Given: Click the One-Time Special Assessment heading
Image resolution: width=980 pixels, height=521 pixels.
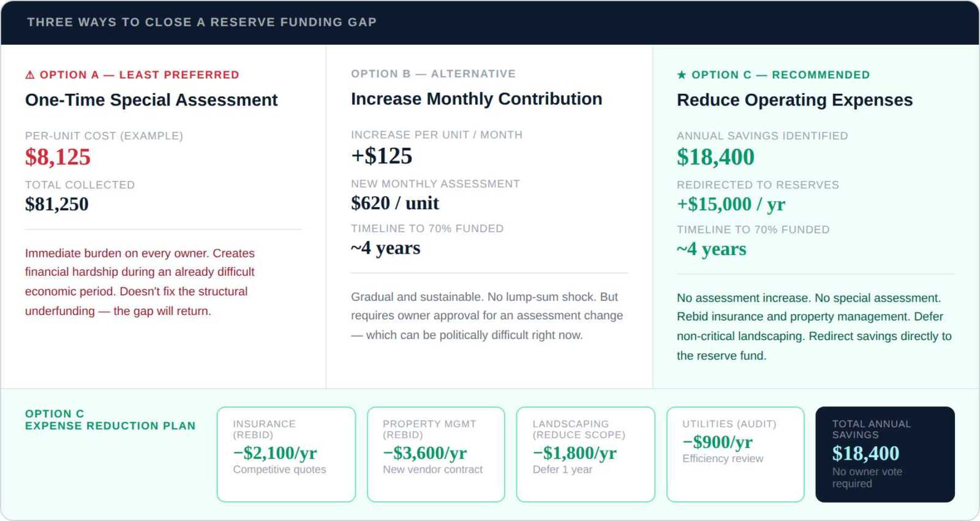Looking at the screenshot, I should click(x=151, y=100).
